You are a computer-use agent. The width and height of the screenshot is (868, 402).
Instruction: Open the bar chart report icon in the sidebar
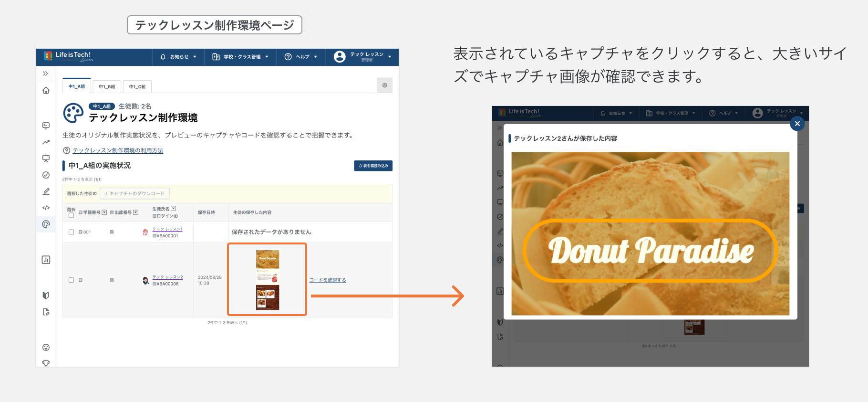pyautogui.click(x=46, y=260)
